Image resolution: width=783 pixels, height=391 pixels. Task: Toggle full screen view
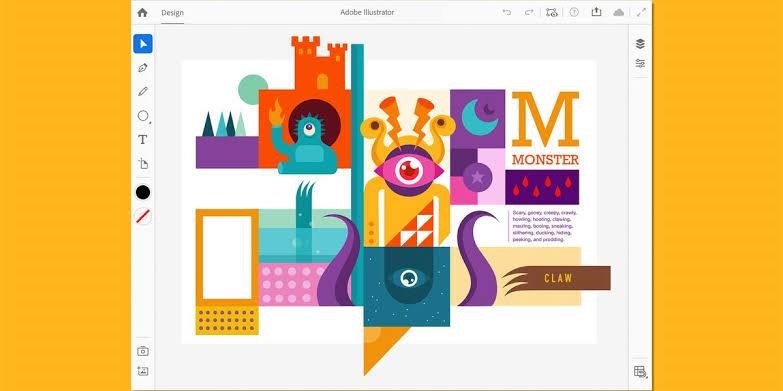[641, 12]
